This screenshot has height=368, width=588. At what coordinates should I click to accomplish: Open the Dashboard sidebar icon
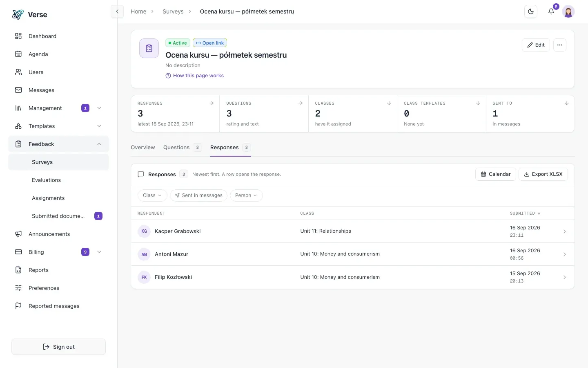pyautogui.click(x=18, y=36)
